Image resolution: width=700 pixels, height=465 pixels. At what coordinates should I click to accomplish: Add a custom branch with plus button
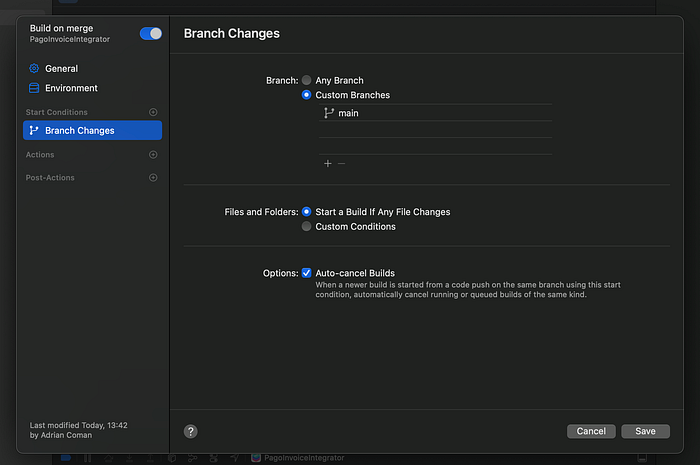pos(328,163)
